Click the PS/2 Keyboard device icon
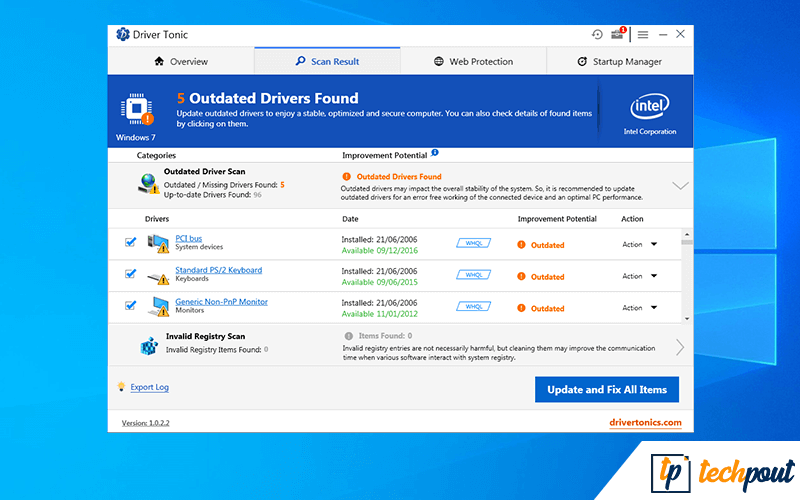 [158, 277]
